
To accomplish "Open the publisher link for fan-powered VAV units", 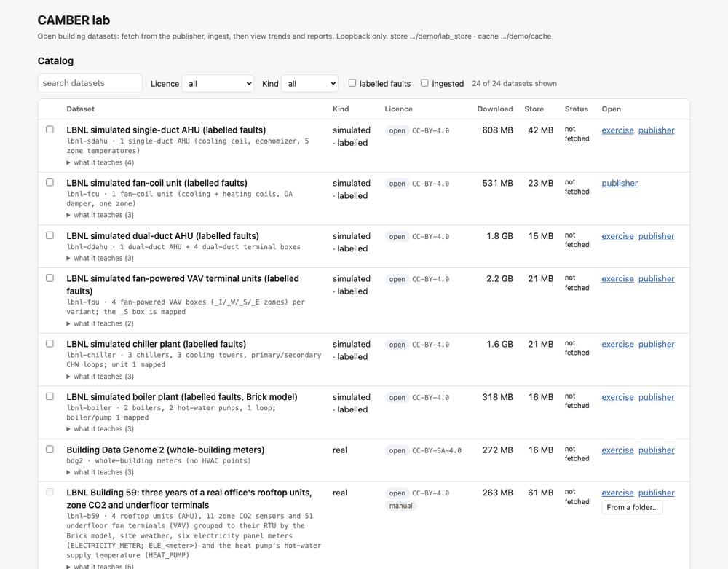I will click(x=656, y=279).
